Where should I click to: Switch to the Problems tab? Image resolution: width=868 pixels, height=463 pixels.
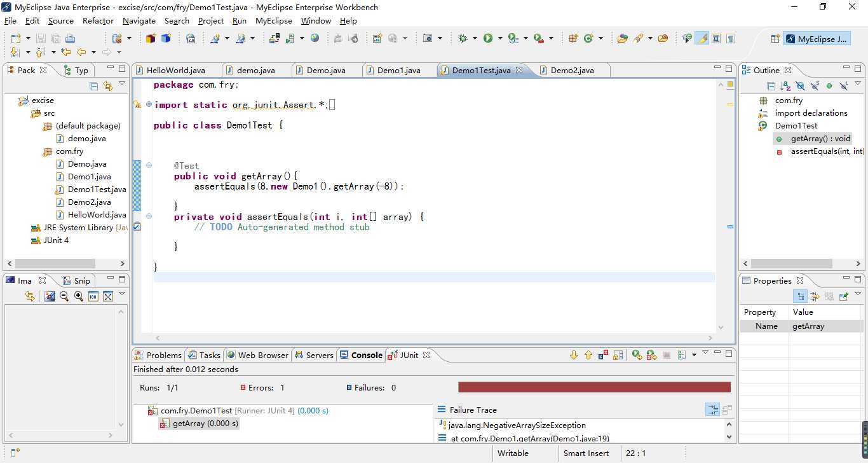pos(158,355)
